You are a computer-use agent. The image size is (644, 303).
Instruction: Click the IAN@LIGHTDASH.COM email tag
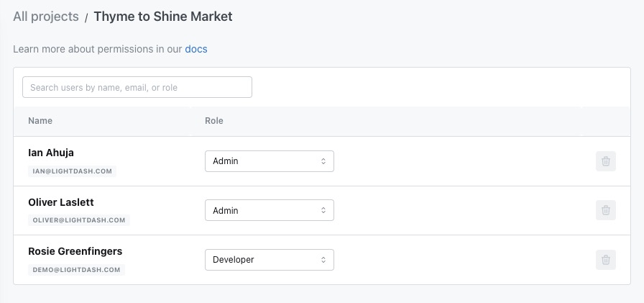(x=72, y=171)
